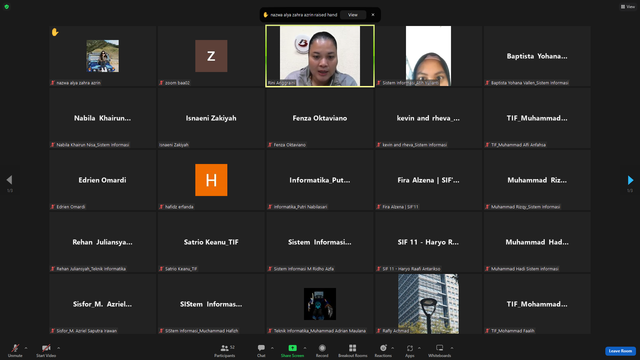The image size is (640, 360).
Task: Select Rini Anggraini's active video tile
Action: [320, 56]
